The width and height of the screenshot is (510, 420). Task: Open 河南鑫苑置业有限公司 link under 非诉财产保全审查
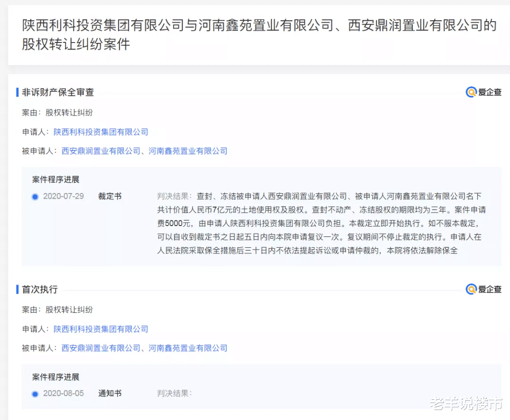[x=188, y=151]
